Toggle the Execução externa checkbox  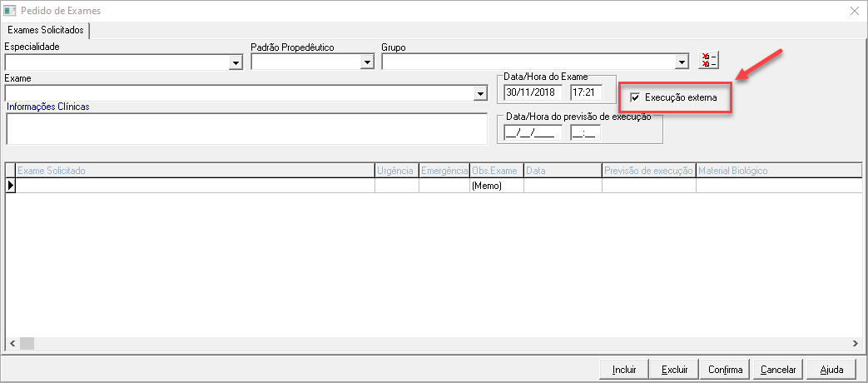(635, 98)
